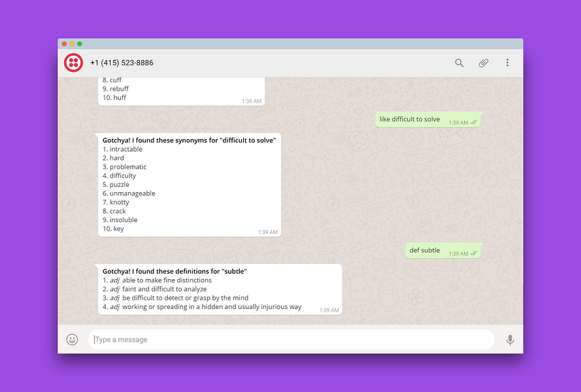Click the synonym "10. key"

point(113,229)
